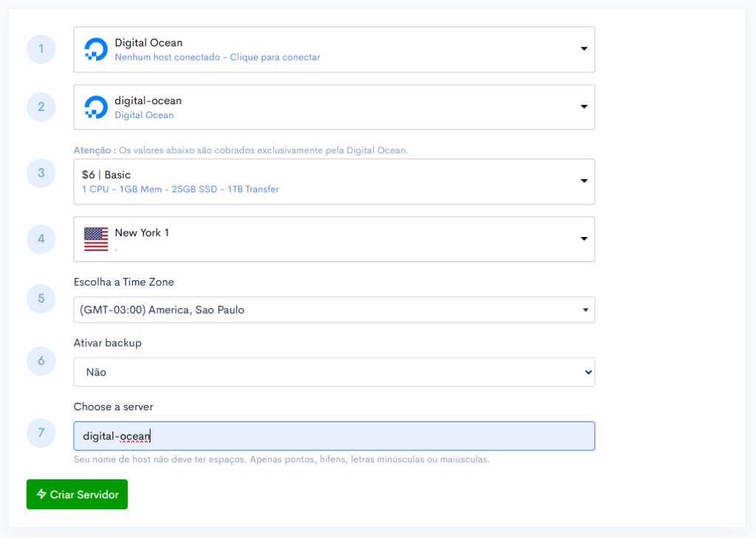Click the United States flag icon
The image size is (756, 538).
(x=96, y=239)
